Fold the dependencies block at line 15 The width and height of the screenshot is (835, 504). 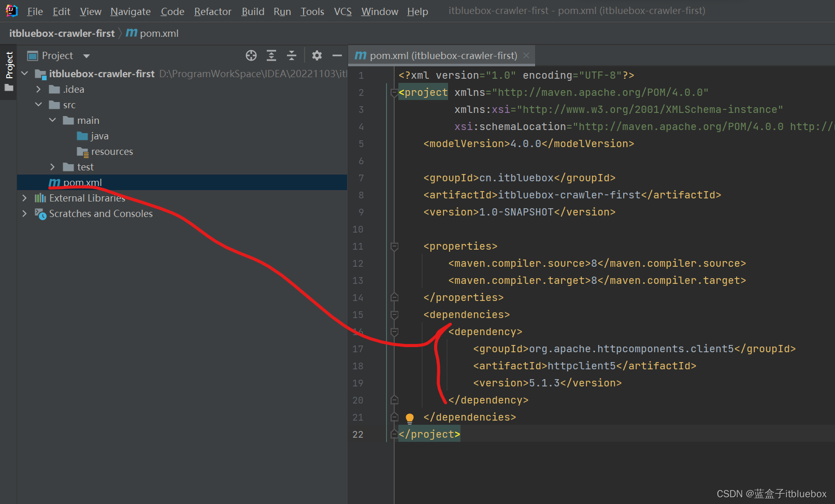pos(394,315)
